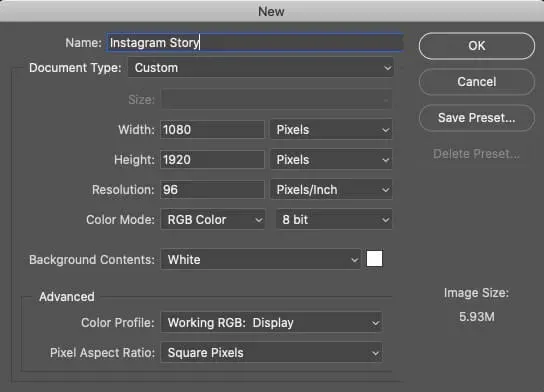Open the Color Profile dropdown
This screenshot has height=392, width=544.
click(x=271, y=323)
